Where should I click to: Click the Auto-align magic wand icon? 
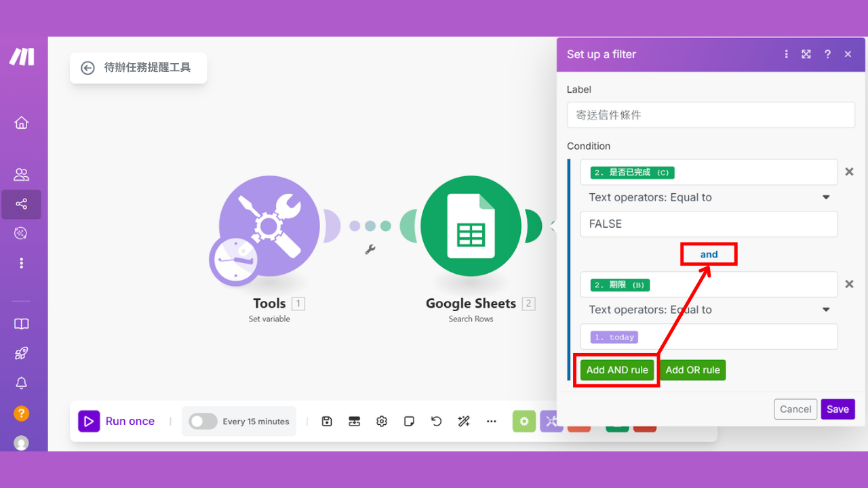coord(464,422)
